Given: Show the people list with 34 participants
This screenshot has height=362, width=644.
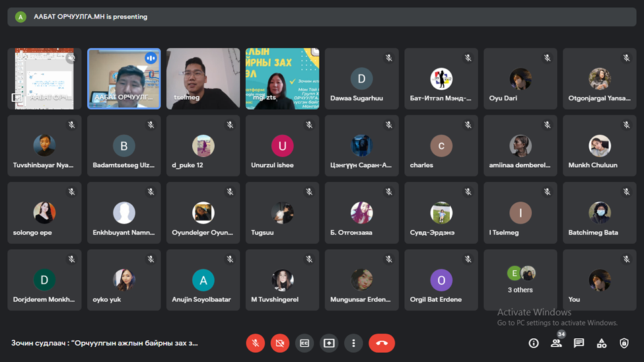Looking at the screenshot, I should 556,343.
